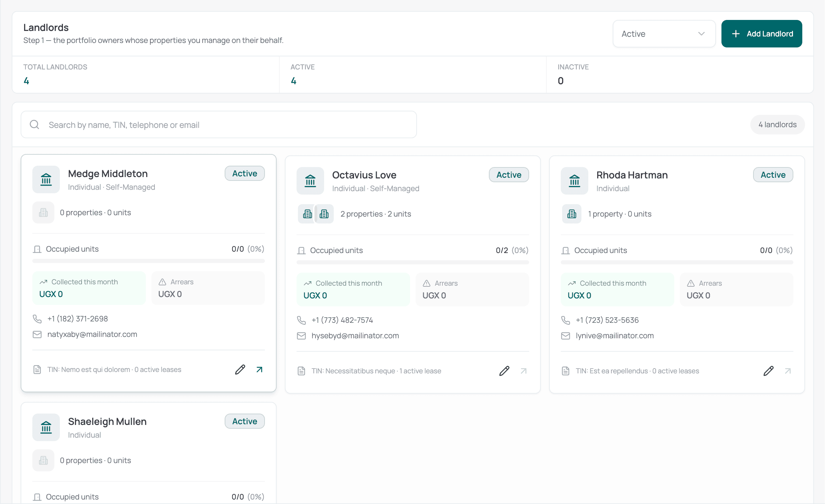
Task: Click the Active badge on Medge Middleton's card
Action: 245,173
